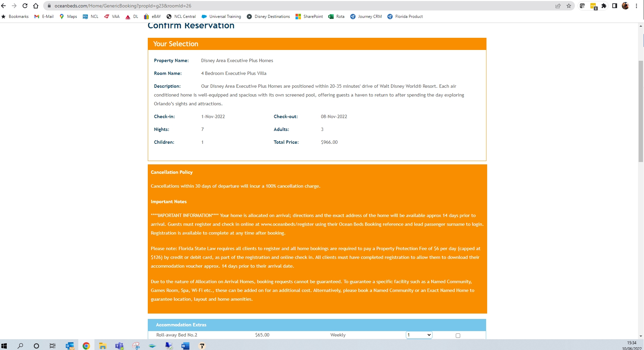Click the browser forward arrow
This screenshot has height=350, width=644.
pos(14,6)
